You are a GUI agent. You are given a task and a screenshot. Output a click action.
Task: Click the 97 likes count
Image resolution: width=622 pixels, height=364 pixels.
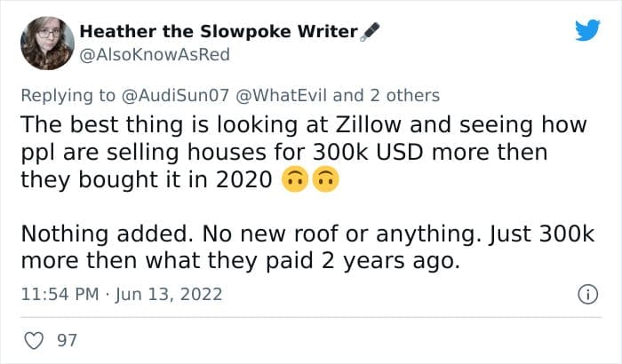[x=67, y=340]
